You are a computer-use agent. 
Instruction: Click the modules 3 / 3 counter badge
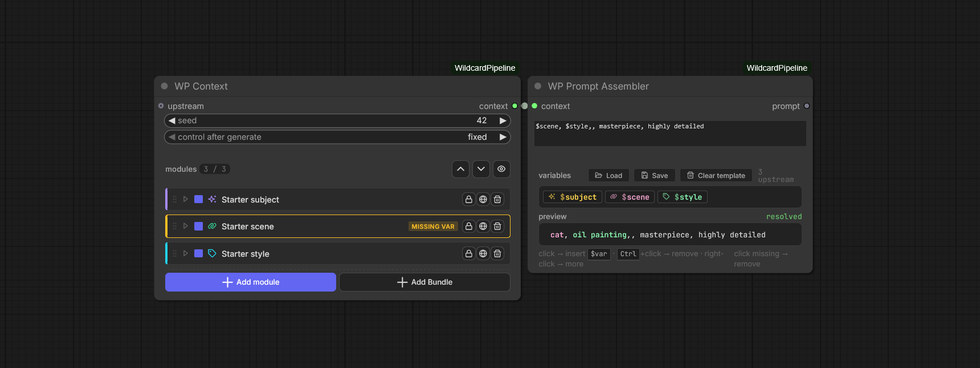215,169
